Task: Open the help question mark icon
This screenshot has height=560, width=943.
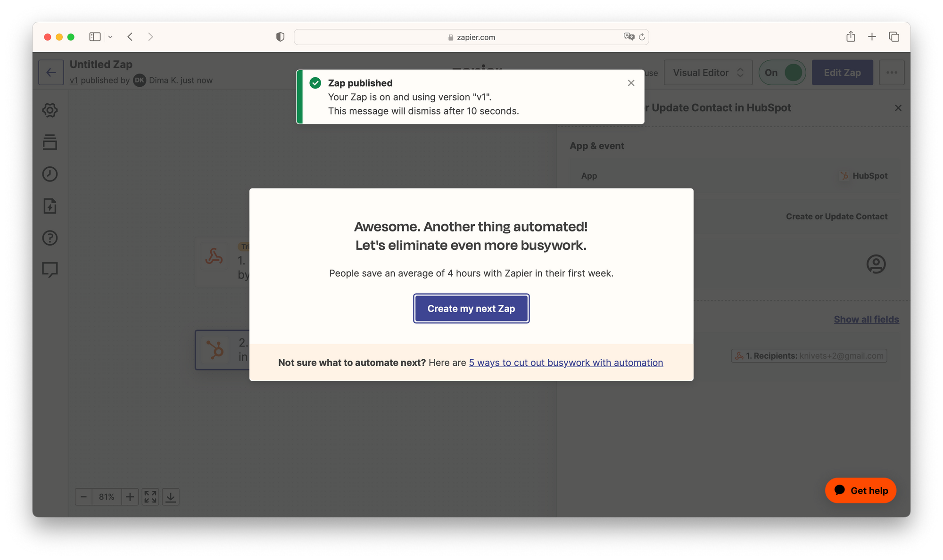Action: point(50,238)
